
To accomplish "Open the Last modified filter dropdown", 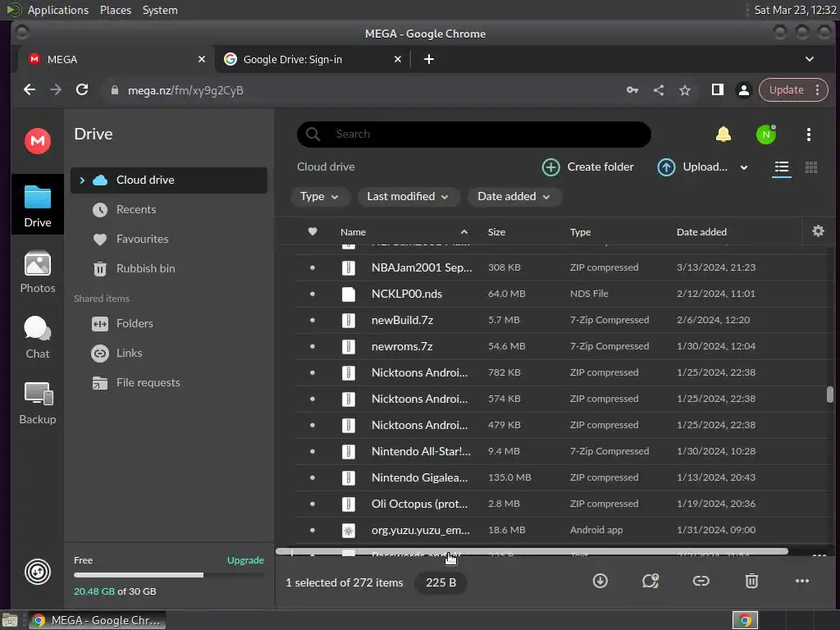I will [x=407, y=197].
